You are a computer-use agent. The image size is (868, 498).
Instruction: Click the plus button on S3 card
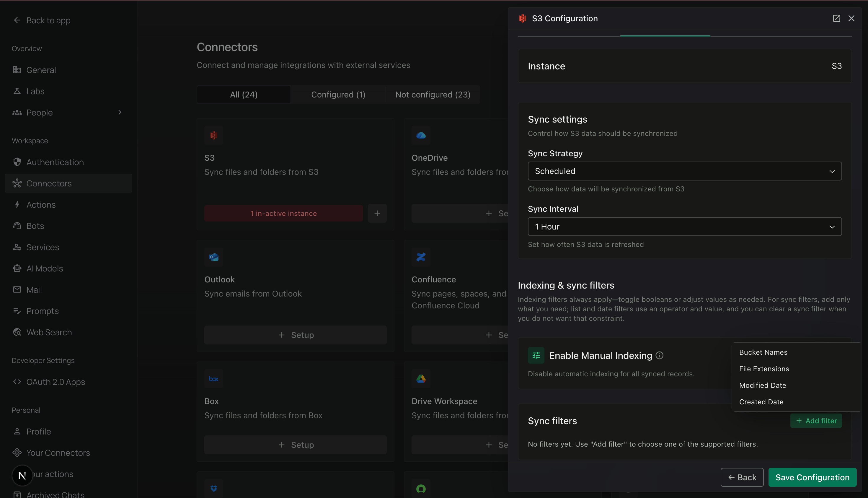coord(377,214)
